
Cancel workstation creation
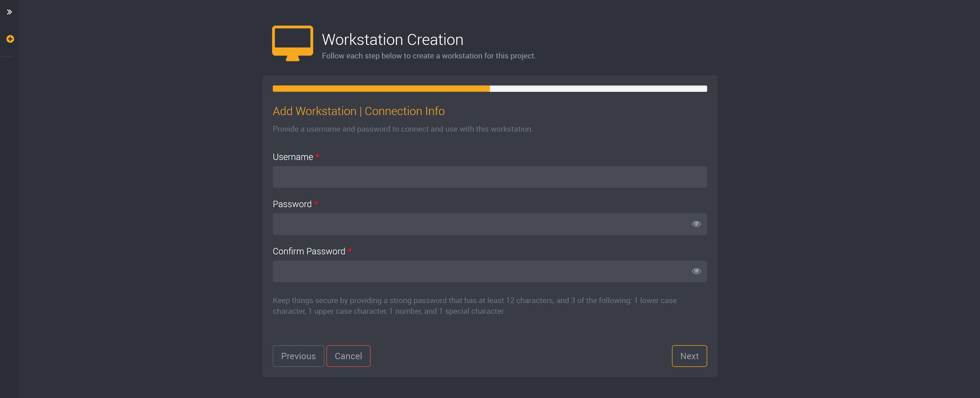(348, 356)
